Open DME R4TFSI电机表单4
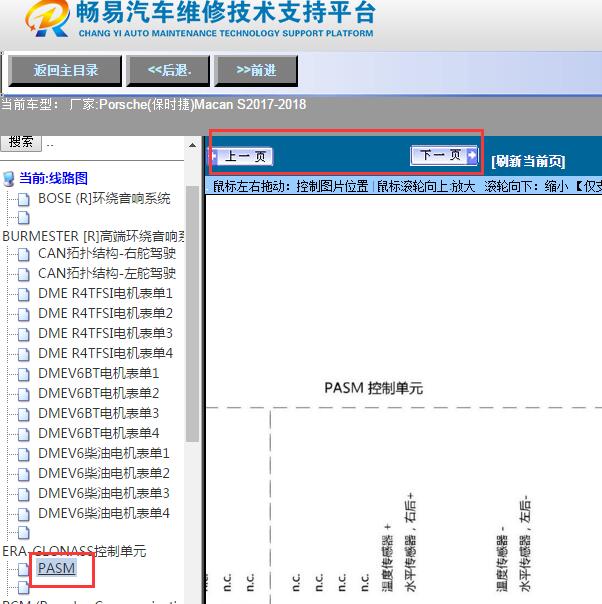 [105, 354]
